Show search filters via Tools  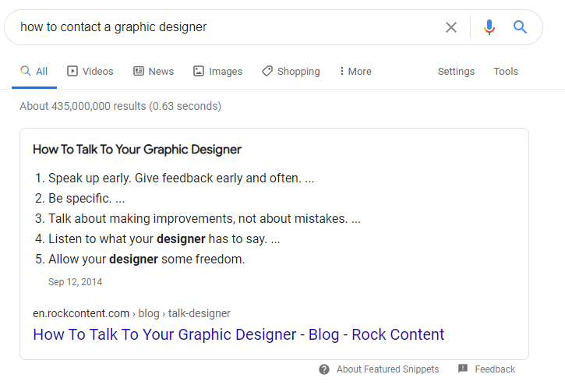point(506,71)
